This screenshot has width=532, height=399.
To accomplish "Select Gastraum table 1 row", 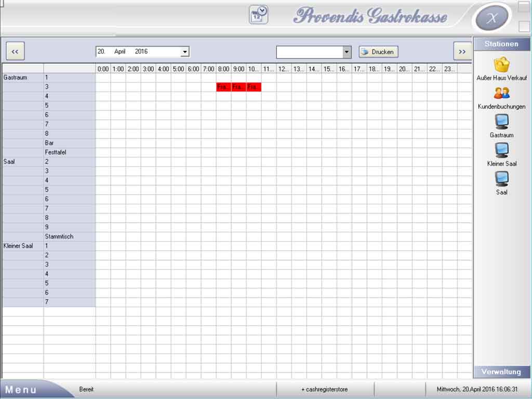I will [x=70, y=77].
